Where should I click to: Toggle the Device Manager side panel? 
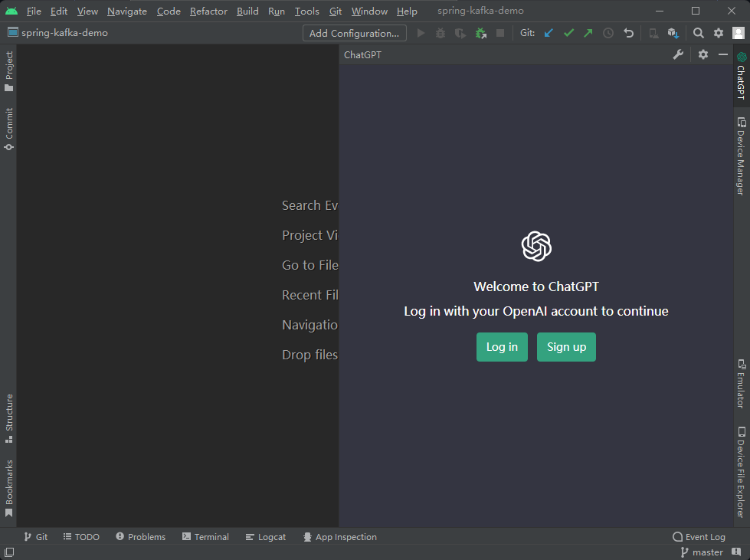(x=741, y=156)
